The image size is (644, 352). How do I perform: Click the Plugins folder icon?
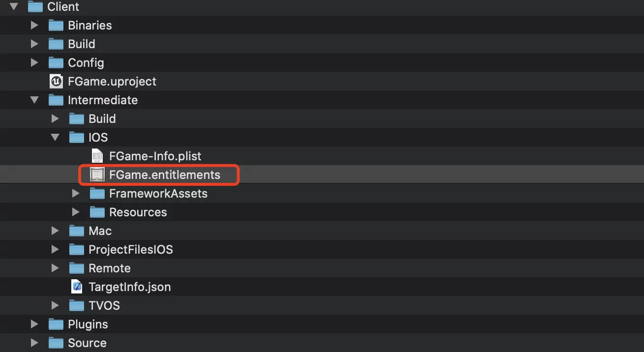(56, 324)
